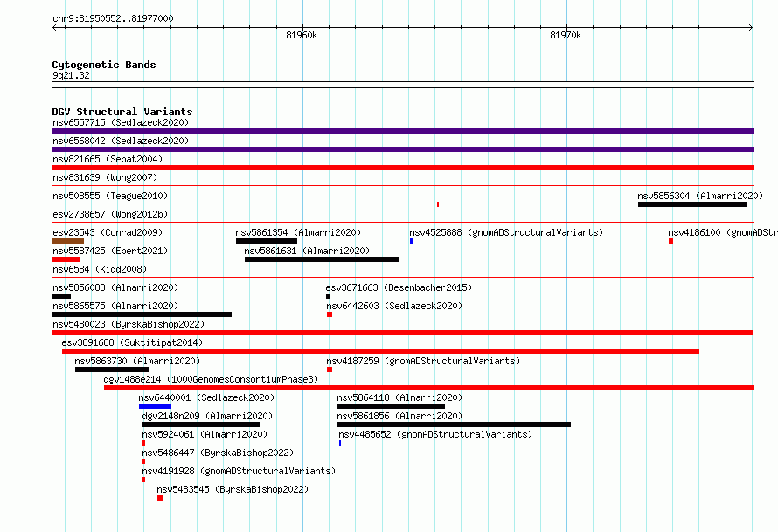Select the nsv6584 (Kidd2008) label
Image resolution: width=778 pixels, height=532 pixels.
pos(100,269)
